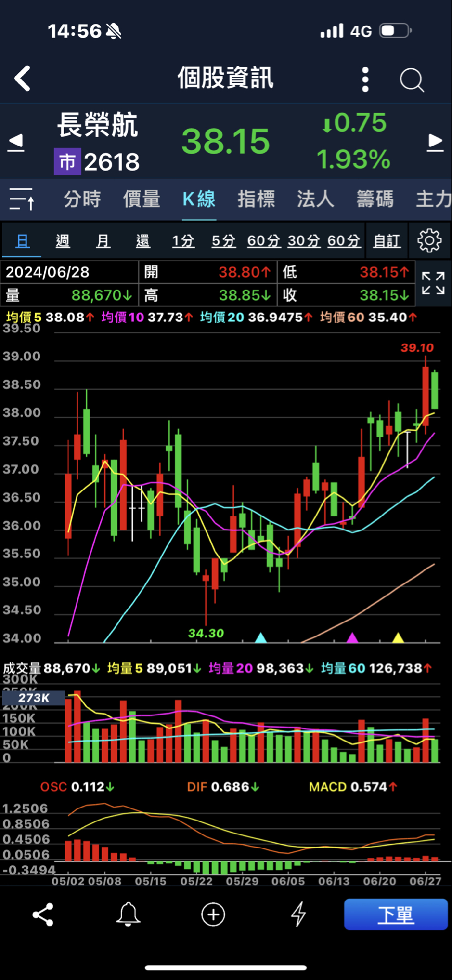Tap the stock code 2618
The image size is (452, 980).
(112, 162)
